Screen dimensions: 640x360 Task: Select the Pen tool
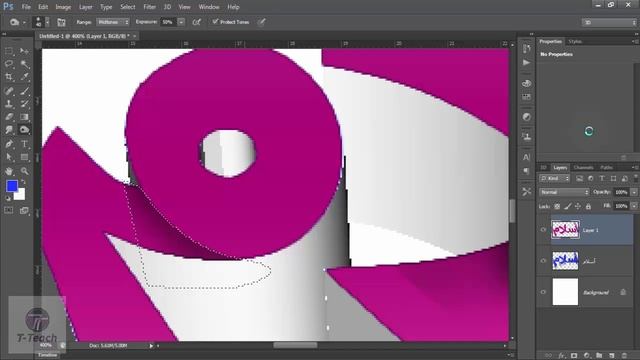tap(9, 144)
